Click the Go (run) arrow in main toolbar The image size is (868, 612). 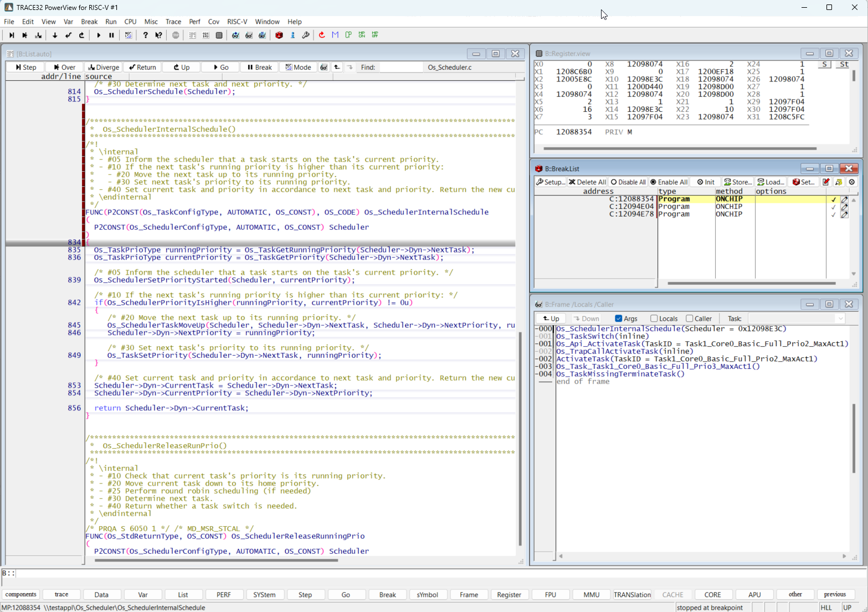(x=99, y=35)
